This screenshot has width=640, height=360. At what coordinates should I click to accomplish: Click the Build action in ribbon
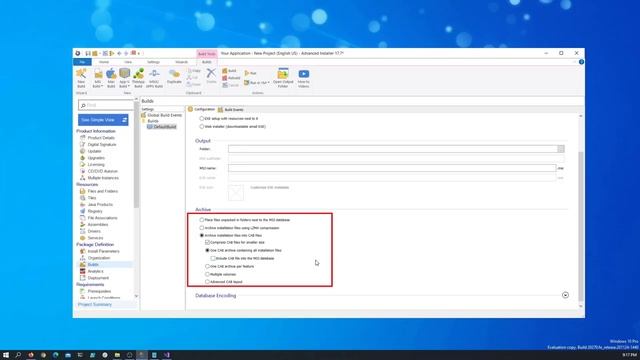click(230, 71)
